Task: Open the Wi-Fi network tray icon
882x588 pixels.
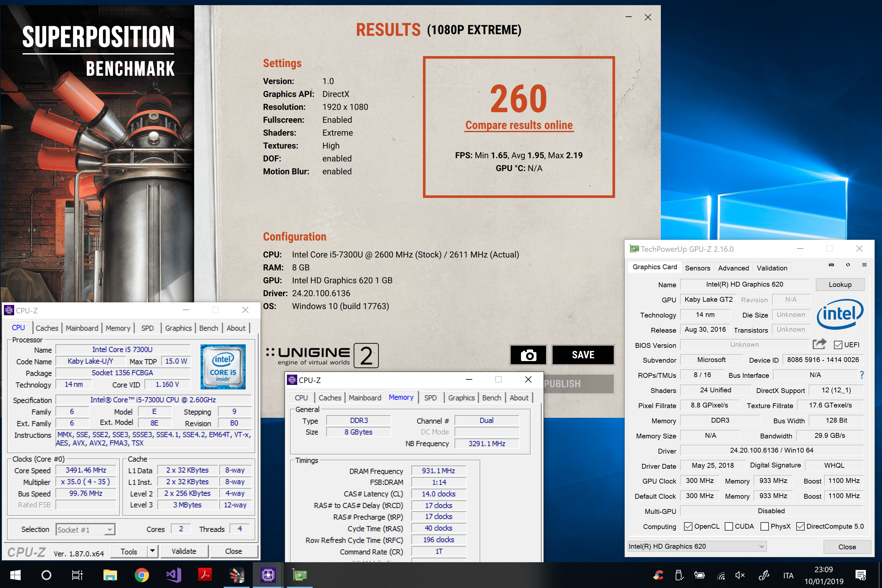Action: (x=721, y=575)
